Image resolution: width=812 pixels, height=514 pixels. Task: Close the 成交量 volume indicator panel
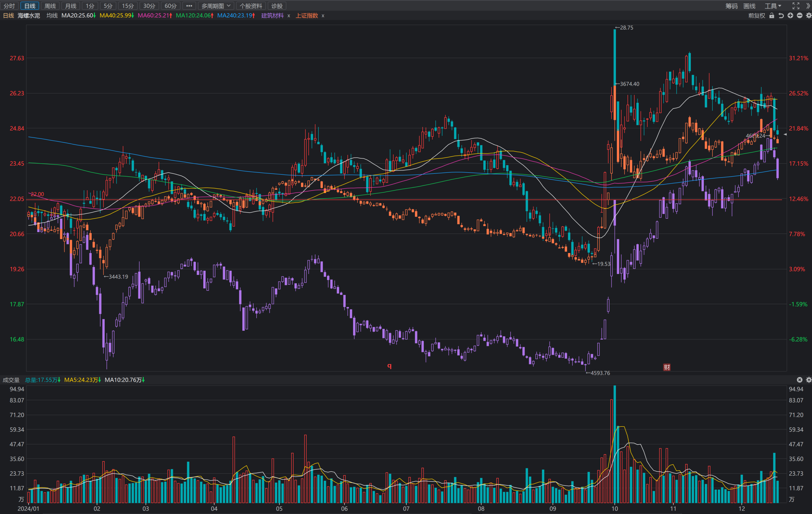pos(800,380)
